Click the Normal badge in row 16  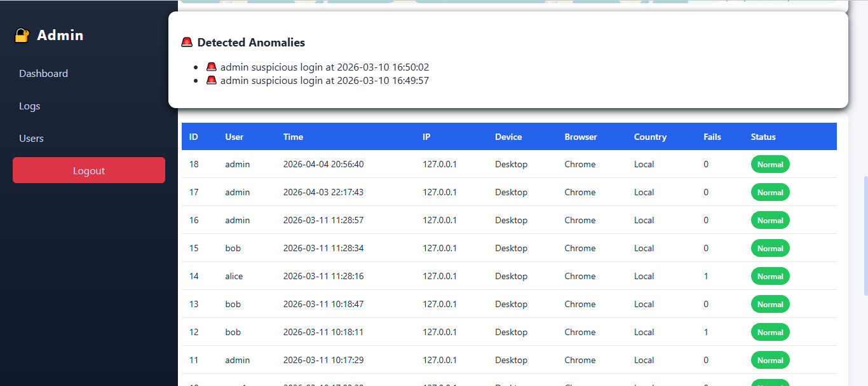pos(770,220)
